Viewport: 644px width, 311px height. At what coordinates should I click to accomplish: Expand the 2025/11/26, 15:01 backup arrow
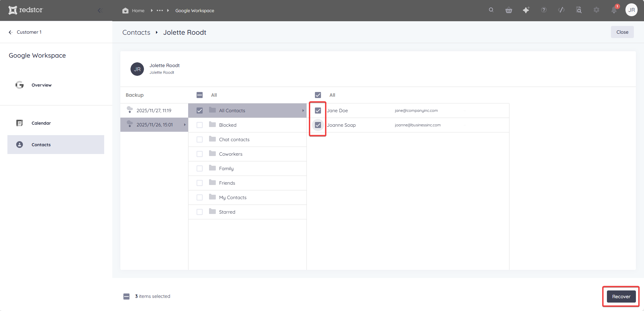click(x=184, y=125)
